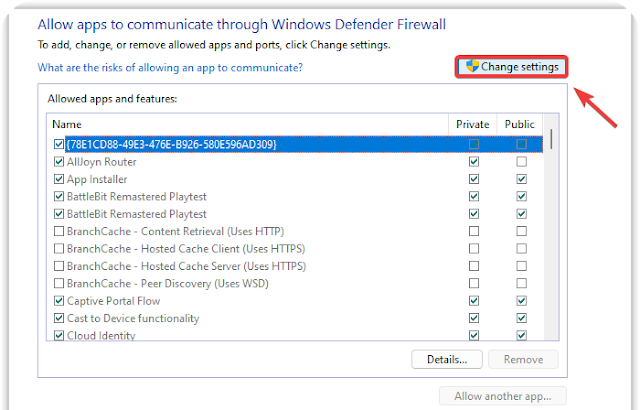
Task: Select the AllJoyn Router row name
Action: (x=102, y=162)
